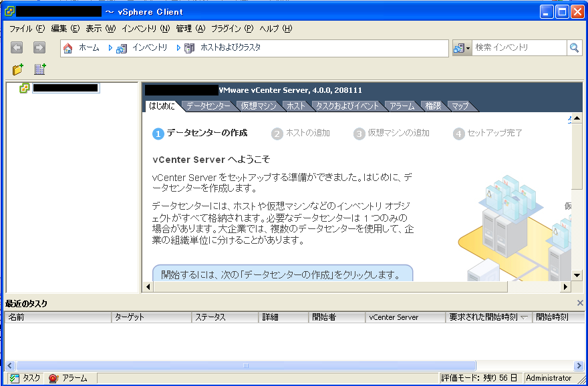Click step 3 仮想マシンの追加
The width and height of the screenshot is (588, 386).
392,134
